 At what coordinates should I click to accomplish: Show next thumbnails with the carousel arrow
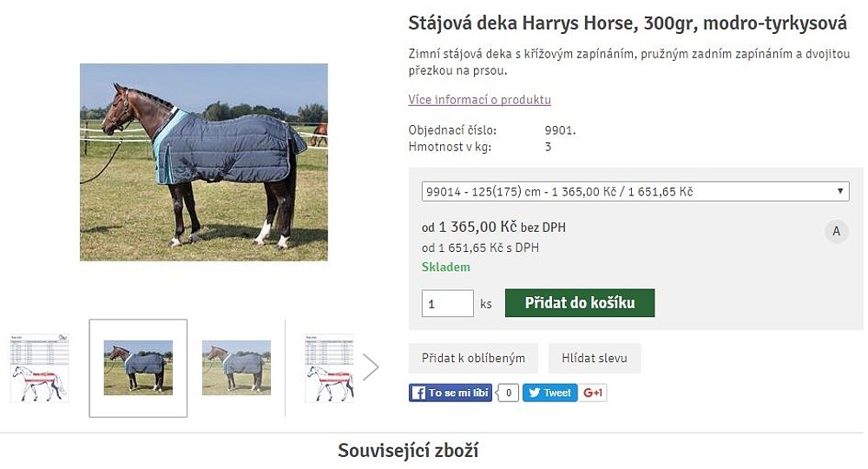click(371, 367)
